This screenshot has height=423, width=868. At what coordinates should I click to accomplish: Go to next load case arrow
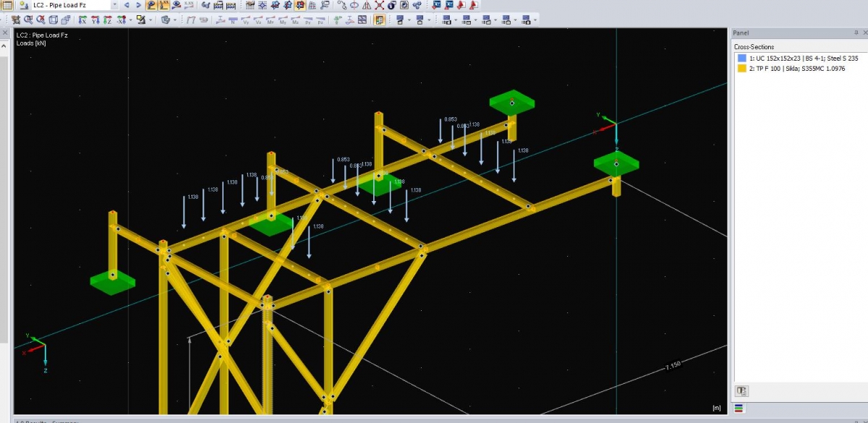point(139,5)
